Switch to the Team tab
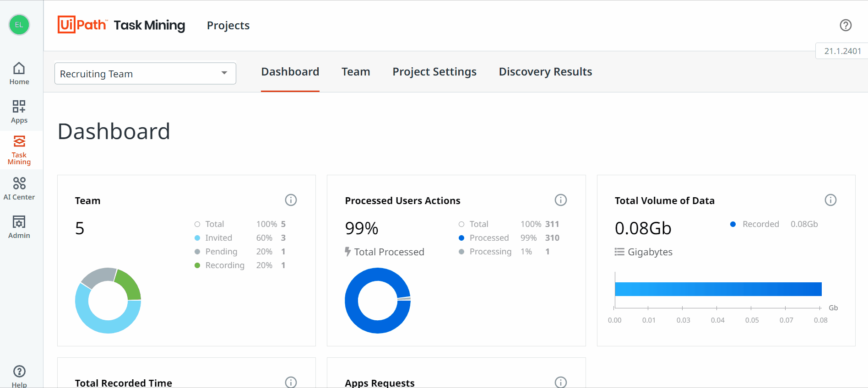Viewport: 868px width, 388px height. pyautogui.click(x=356, y=72)
